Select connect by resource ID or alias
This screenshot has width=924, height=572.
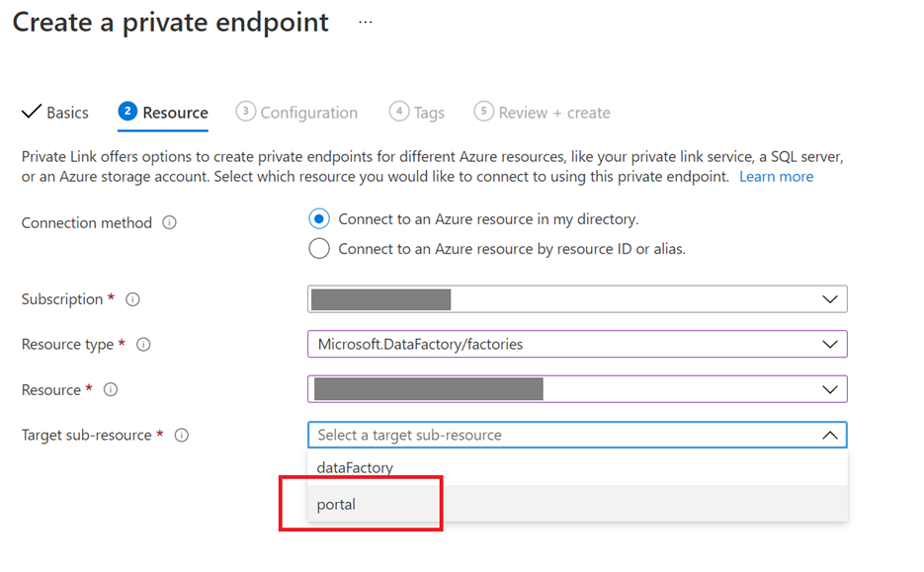(318, 248)
